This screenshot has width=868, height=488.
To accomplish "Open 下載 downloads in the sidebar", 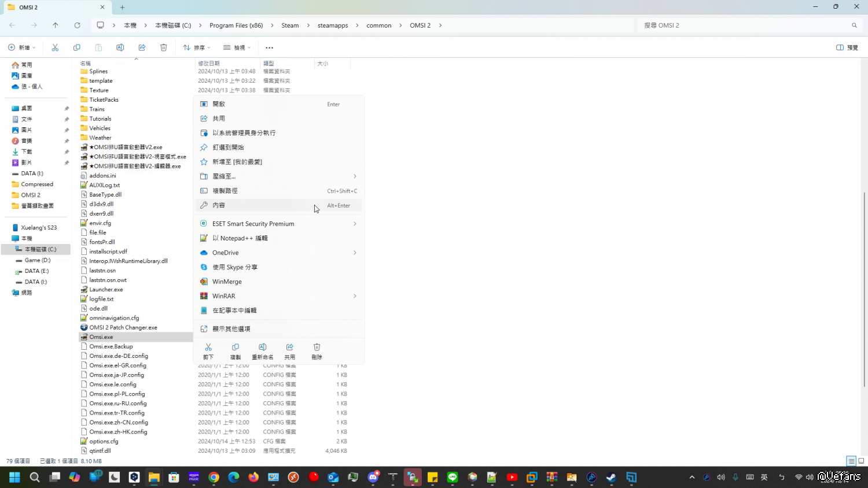I will 26,151.
